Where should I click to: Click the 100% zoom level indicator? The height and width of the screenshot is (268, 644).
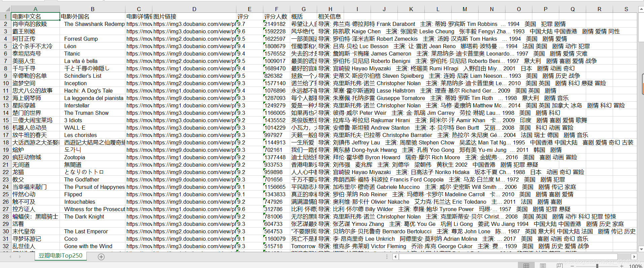pyautogui.click(x=635, y=266)
